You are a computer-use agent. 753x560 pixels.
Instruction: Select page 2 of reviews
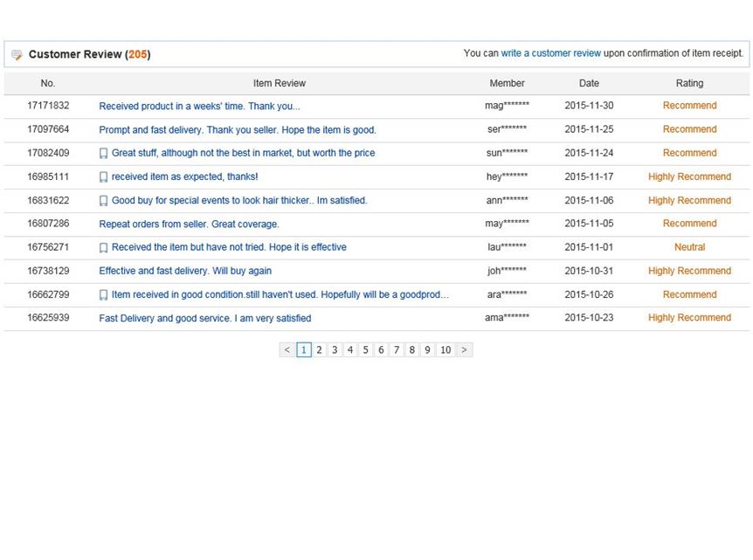click(319, 350)
